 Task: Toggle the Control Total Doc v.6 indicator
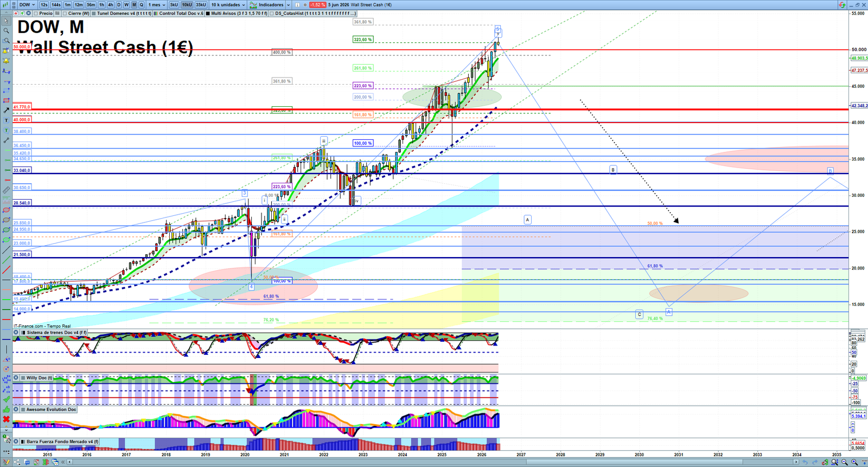(x=156, y=14)
